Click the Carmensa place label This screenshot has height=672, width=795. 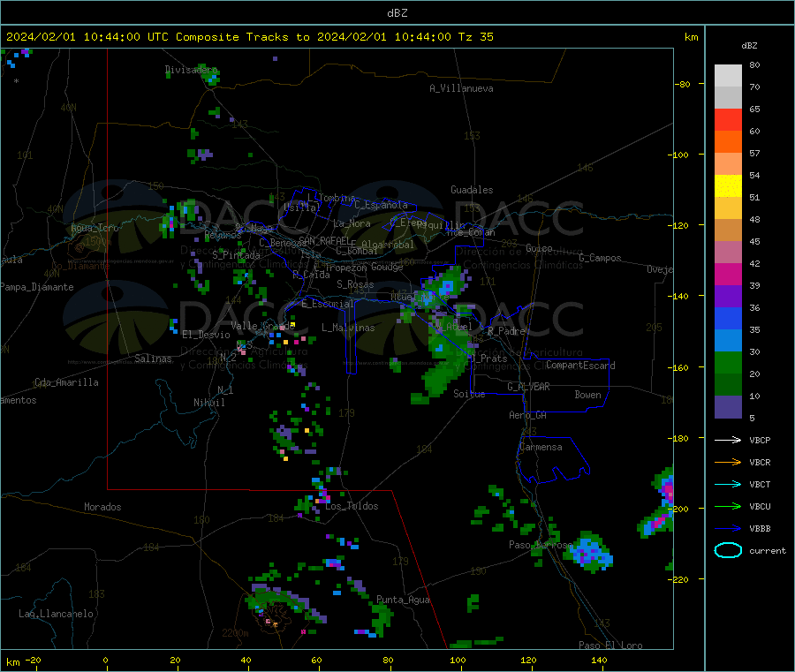tap(541, 448)
